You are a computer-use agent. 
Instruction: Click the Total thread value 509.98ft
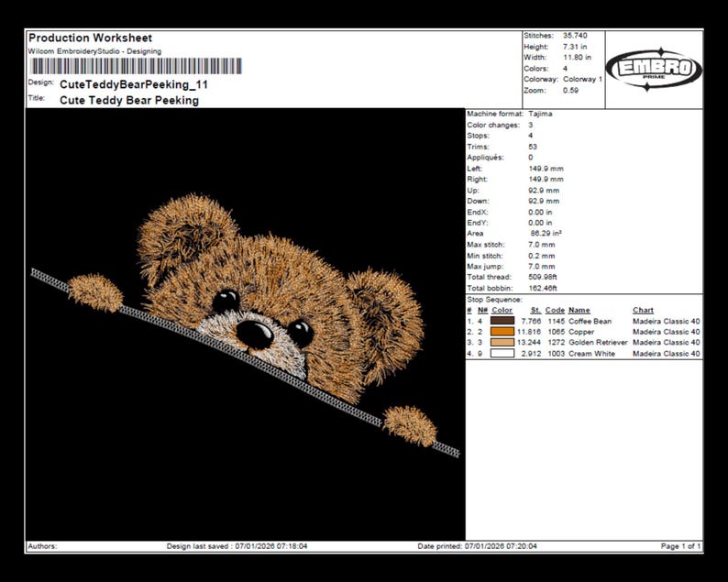542,277
